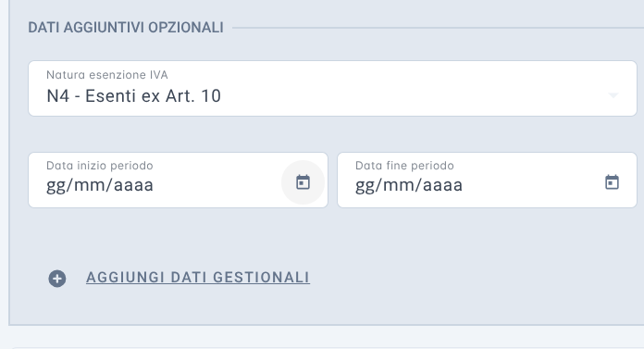Click the Data fine periodo label text
The height and width of the screenshot is (349, 644).
pyautogui.click(x=404, y=166)
